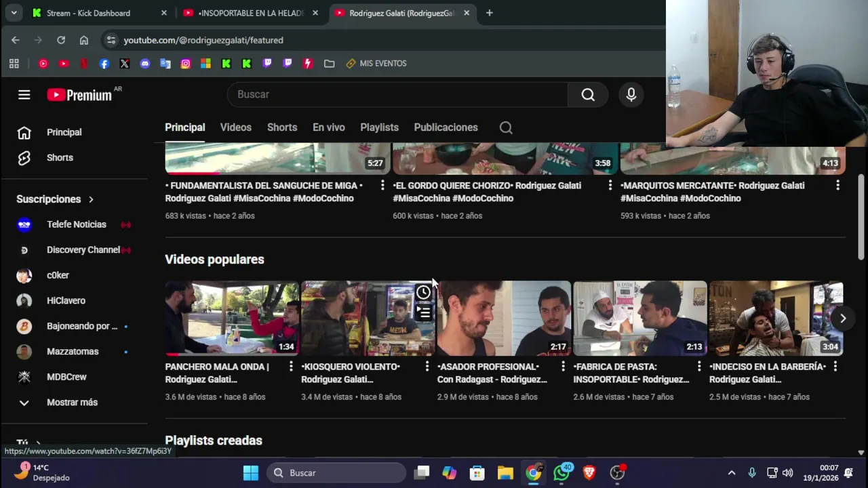868x488 pixels.
Task: Go back with the browser back arrow
Action: [x=15, y=40]
